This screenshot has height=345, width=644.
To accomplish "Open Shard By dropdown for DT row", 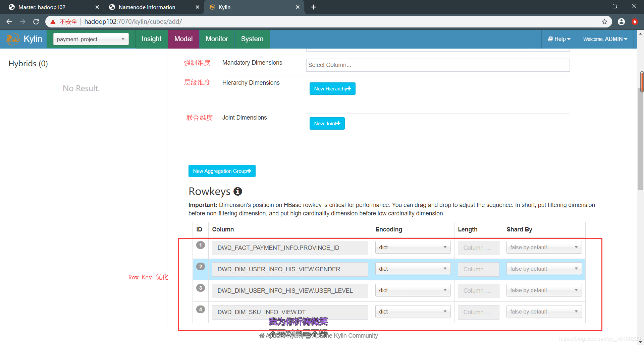I will pos(544,312).
